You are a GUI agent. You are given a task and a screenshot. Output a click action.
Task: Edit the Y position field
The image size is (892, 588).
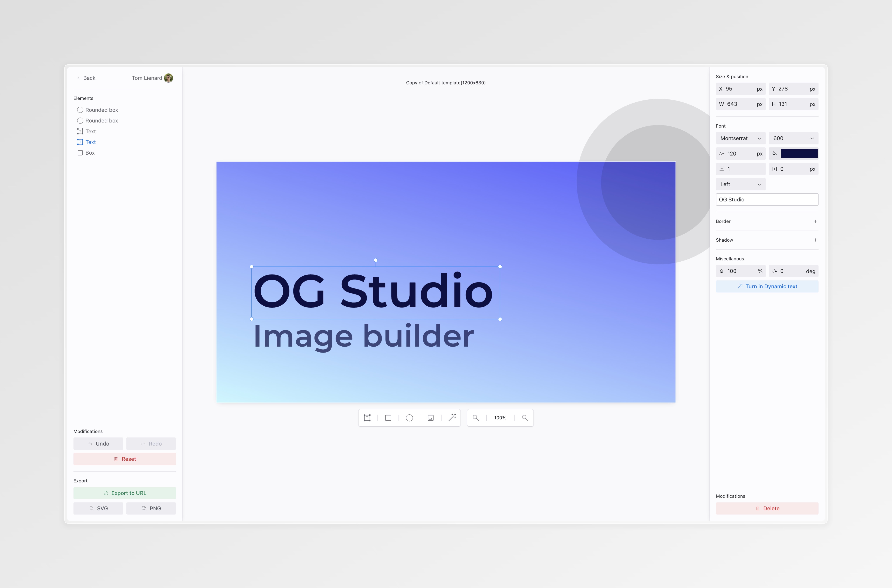[x=793, y=89]
